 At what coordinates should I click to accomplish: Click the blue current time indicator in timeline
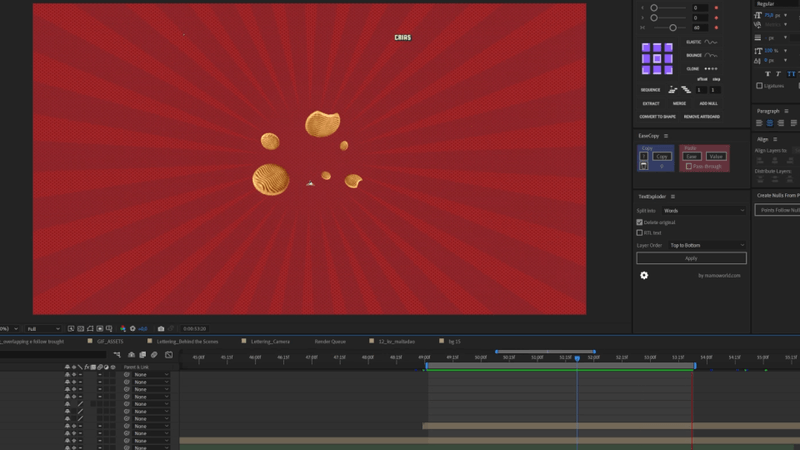click(577, 359)
